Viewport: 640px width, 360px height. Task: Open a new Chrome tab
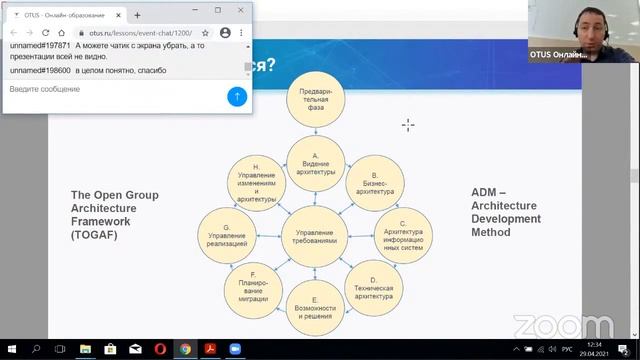tap(137, 15)
